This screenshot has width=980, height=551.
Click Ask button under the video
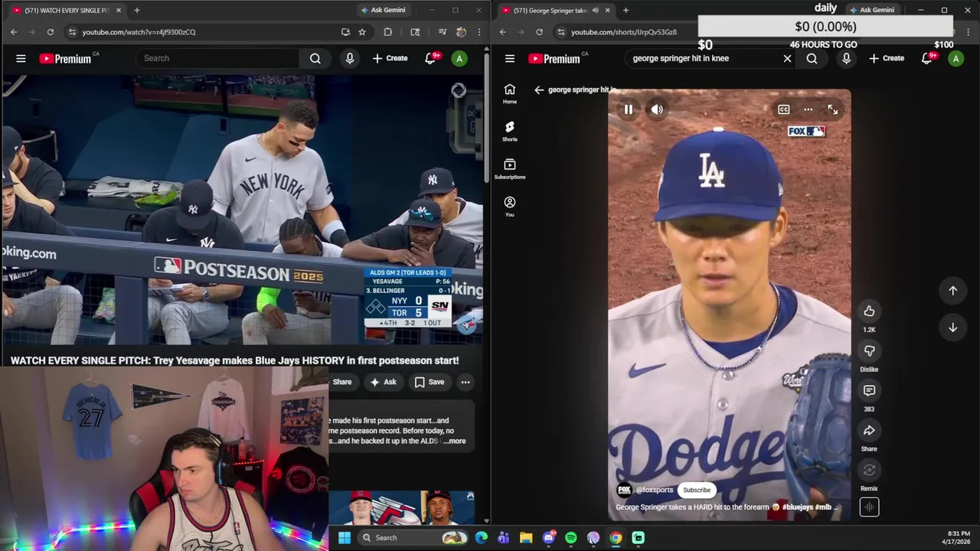tap(383, 382)
